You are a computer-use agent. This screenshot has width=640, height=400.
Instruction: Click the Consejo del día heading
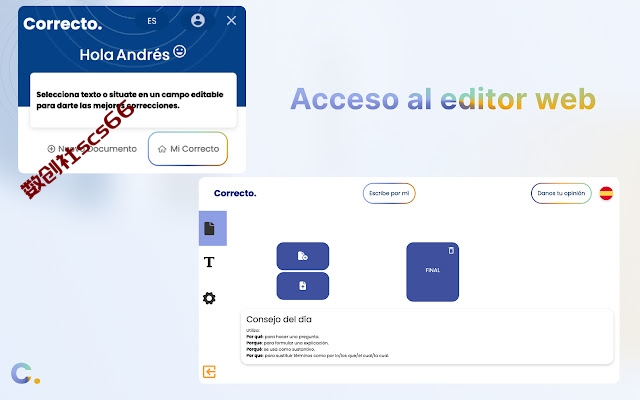coord(279,319)
